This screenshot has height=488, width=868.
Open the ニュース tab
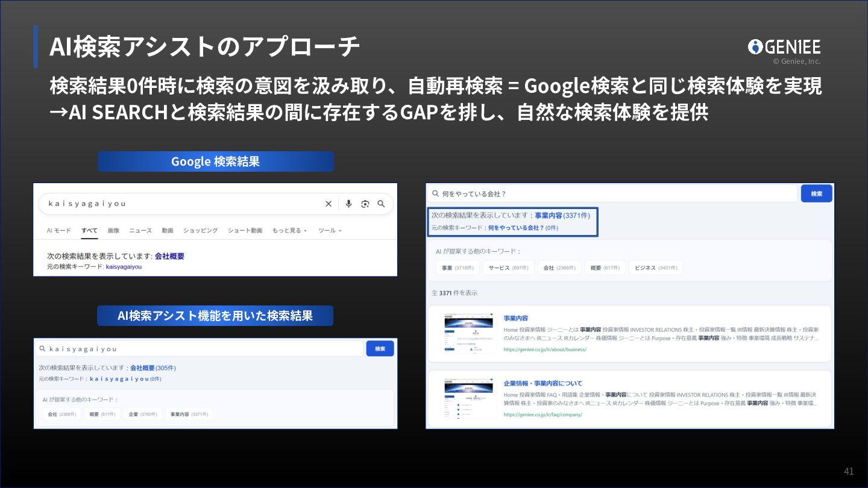coord(140,231)
